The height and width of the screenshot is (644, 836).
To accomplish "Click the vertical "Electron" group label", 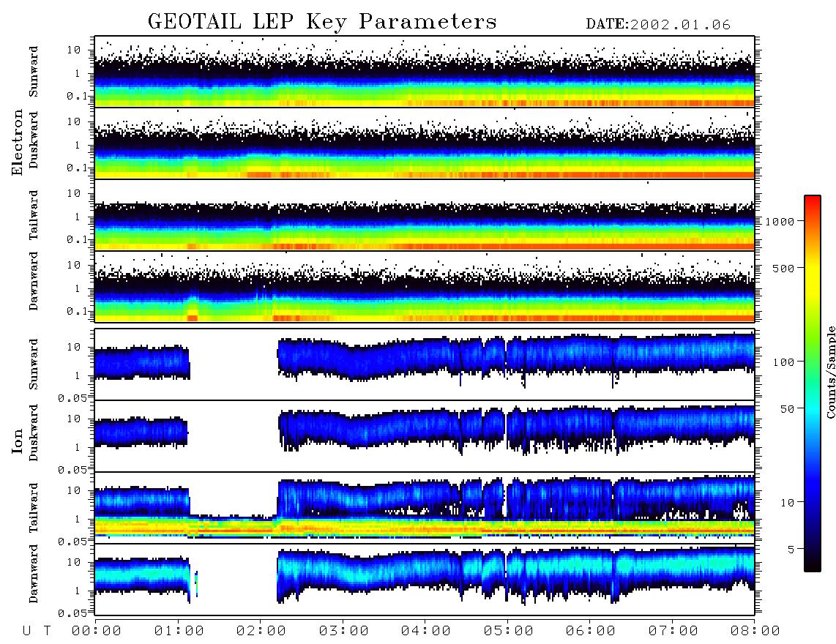I will click(x=18, y=142).
